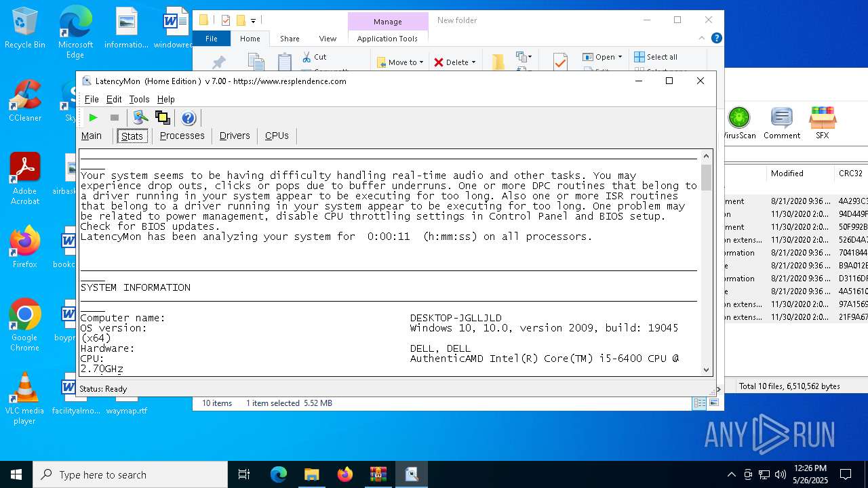Open LatencyMon File menu
The width and height of the screenshot is (868, 488).
(92, 99)
